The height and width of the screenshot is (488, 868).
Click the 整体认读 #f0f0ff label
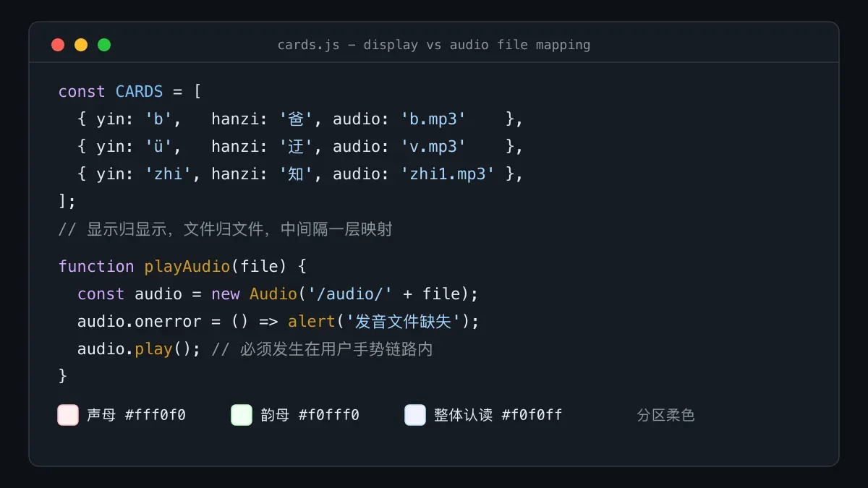[x=498, y=415]
